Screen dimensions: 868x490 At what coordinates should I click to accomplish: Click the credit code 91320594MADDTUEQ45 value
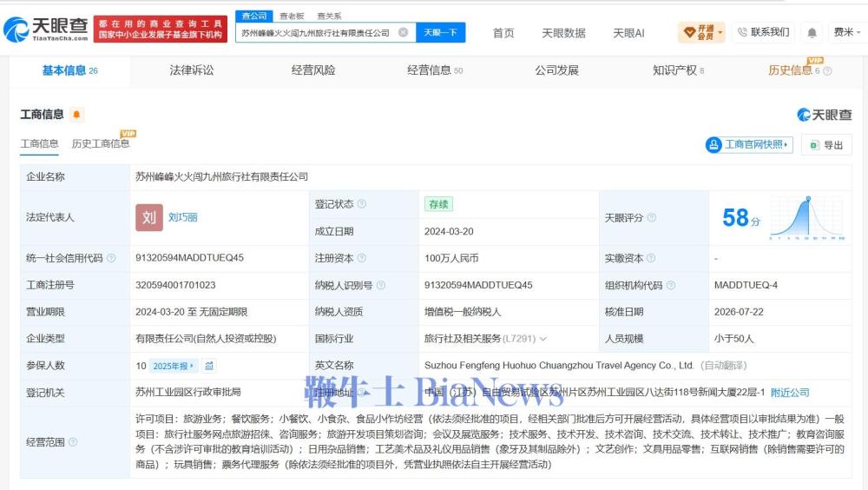pos(189,258)
